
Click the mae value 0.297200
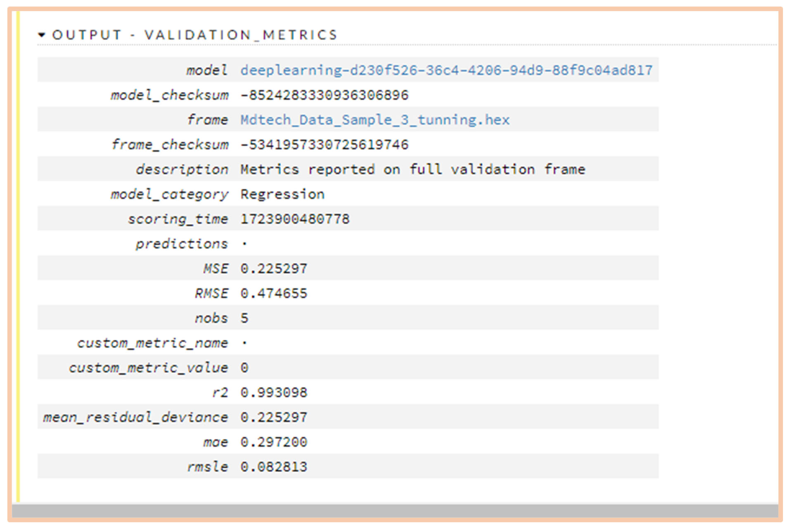(274, 442)
